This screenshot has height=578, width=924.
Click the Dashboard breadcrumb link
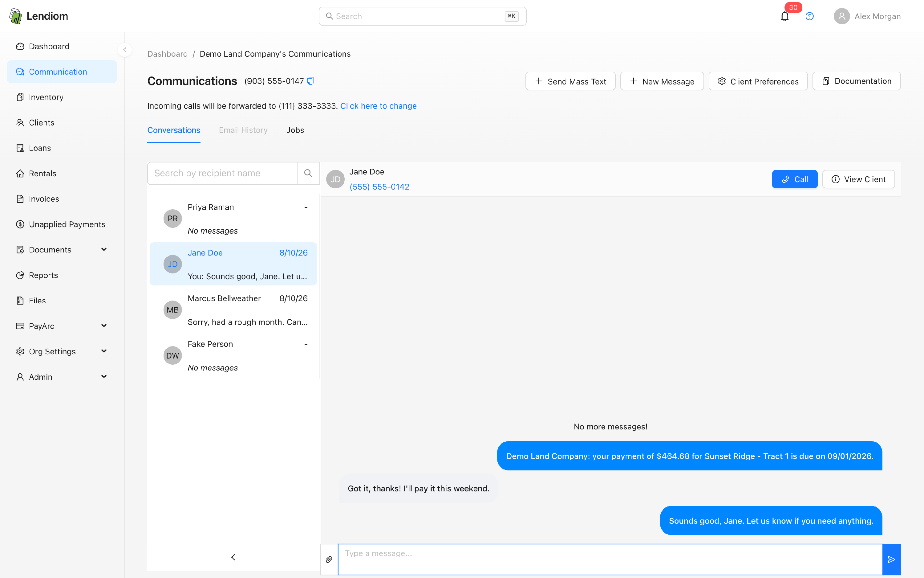pyautogui.click(x=168, y=54)
